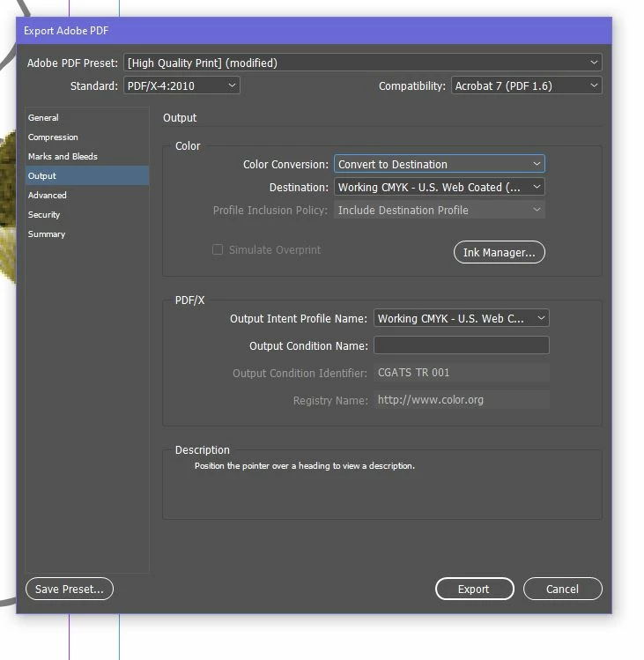Click the Output section heading
Screen dimensions: 644x660
180,117
